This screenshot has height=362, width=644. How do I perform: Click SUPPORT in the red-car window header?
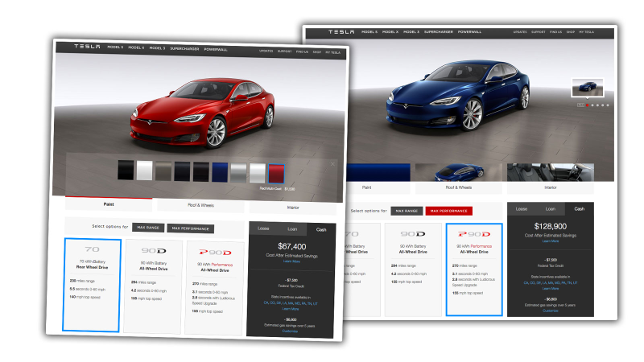click(285, 51)
